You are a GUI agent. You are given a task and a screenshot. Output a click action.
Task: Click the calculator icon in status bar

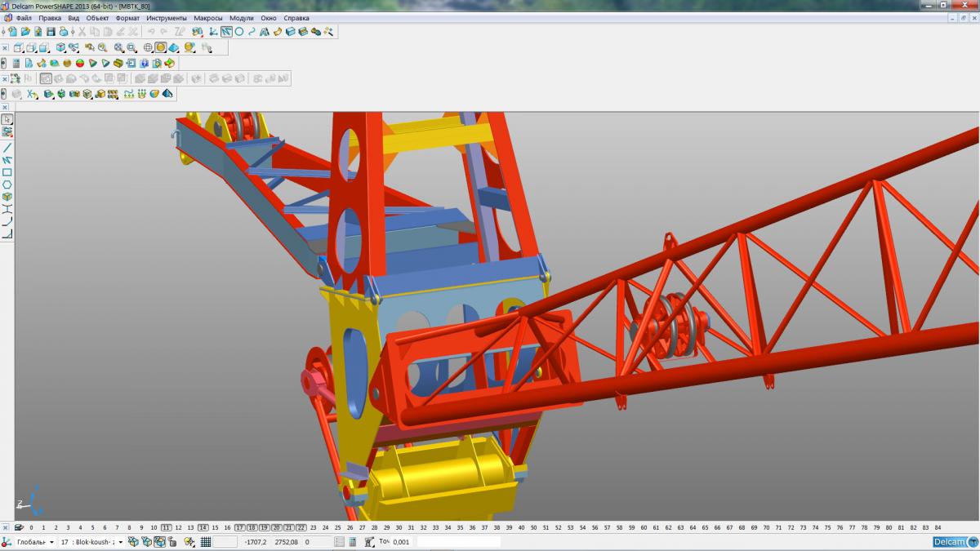coord(352,541)
